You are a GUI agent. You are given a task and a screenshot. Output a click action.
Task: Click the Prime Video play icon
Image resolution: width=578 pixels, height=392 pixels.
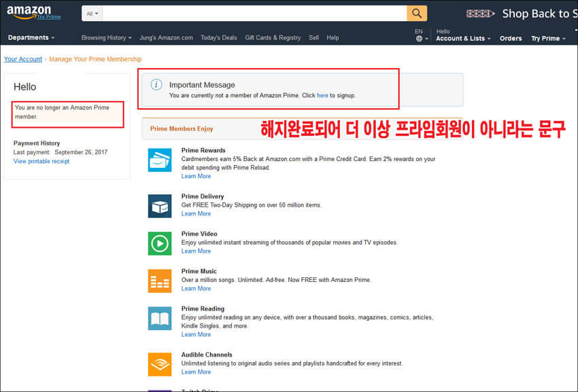click(160, 243)
